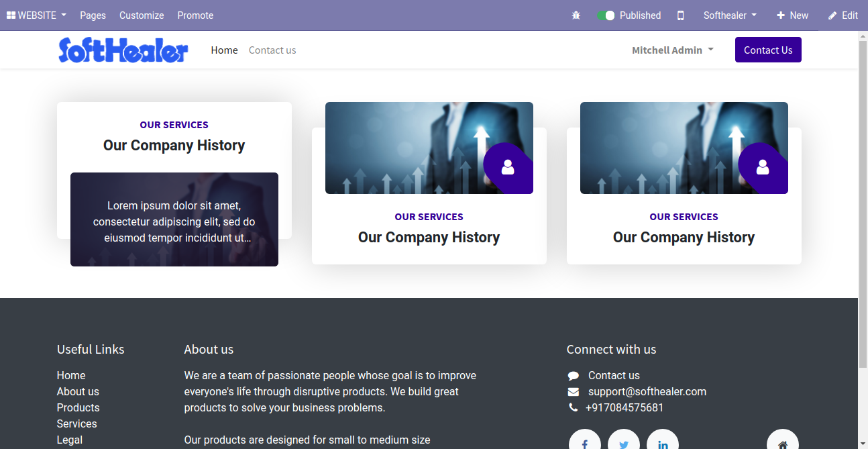This screenshot has height=449, width=868.
Task: Click the Useful Links footer heading
Action: click(x=91, y=350)
